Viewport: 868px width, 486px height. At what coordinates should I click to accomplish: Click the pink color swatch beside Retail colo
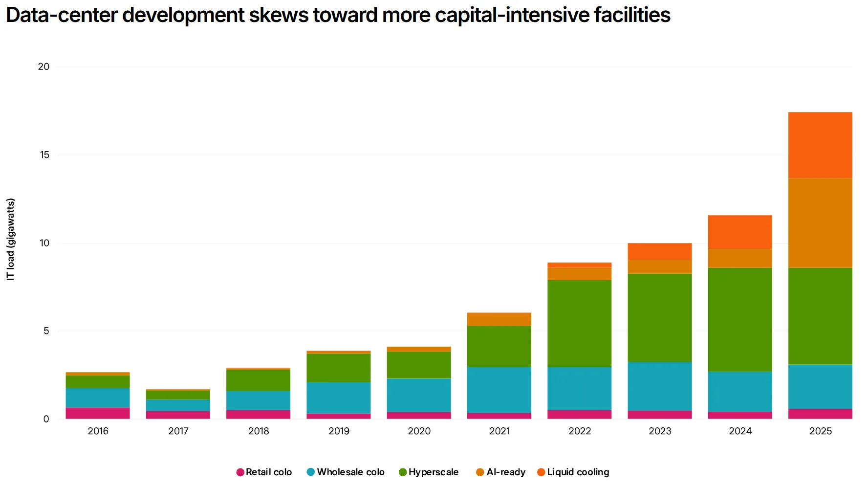(239, 472)
